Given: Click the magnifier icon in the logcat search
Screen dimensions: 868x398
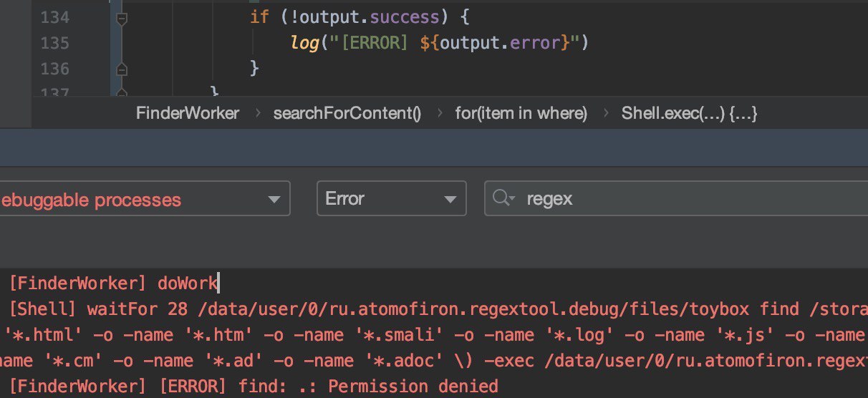Looking at the screenshot, I should coord(505,199).
